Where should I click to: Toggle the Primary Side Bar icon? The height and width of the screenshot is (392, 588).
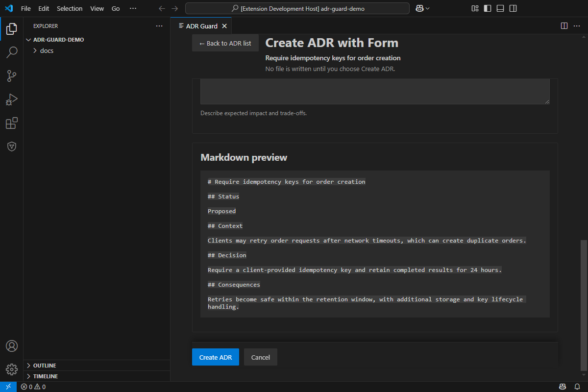(488, 8)
